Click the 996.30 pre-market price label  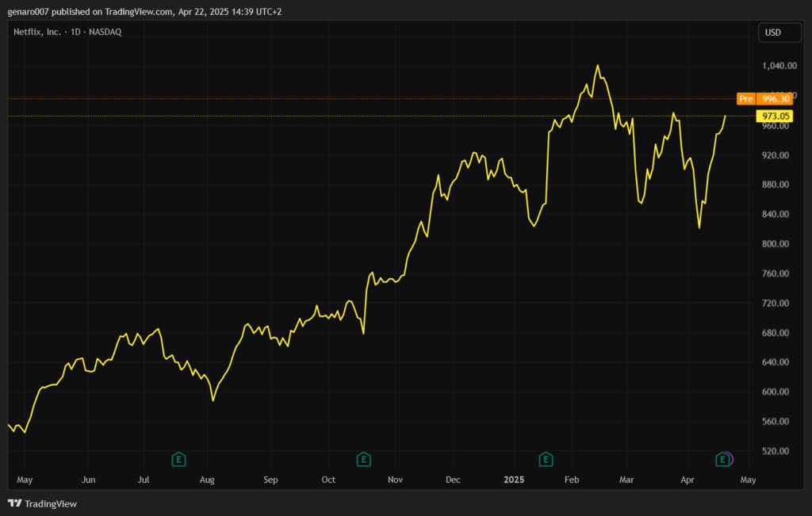point(775,99)
